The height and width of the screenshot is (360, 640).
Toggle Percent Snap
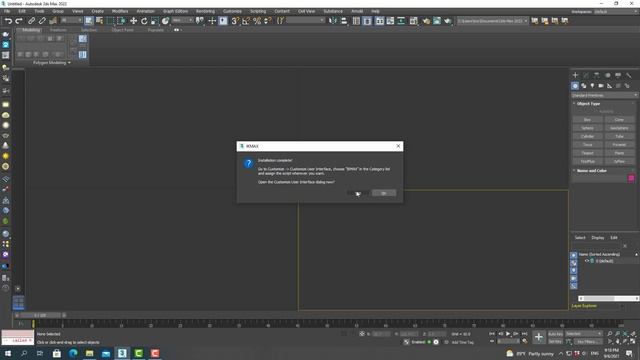(257, 21)
